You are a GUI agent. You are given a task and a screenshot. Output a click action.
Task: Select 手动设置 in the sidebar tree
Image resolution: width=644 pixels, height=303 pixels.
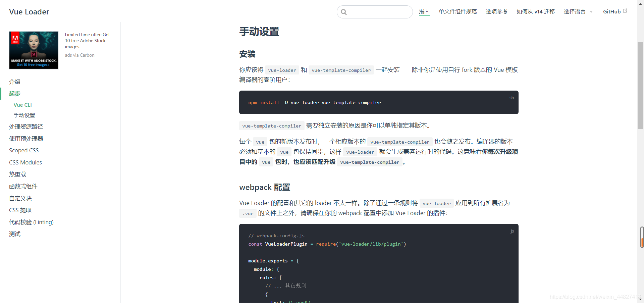tap(24, 115)
